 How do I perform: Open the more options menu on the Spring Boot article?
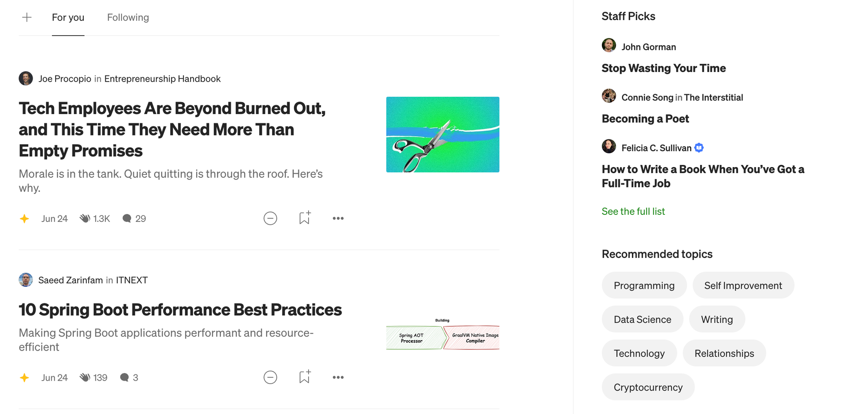pos(338,377)
